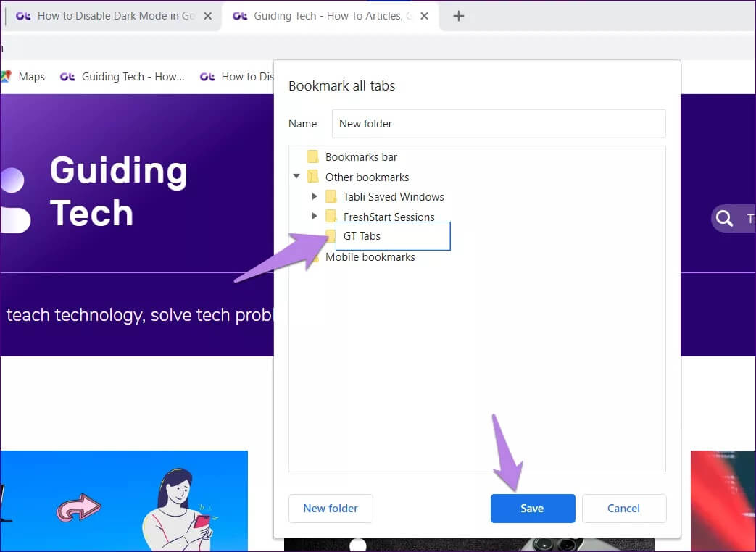Open the article thumbnail with woman holding phone

(x=124, y=501)
